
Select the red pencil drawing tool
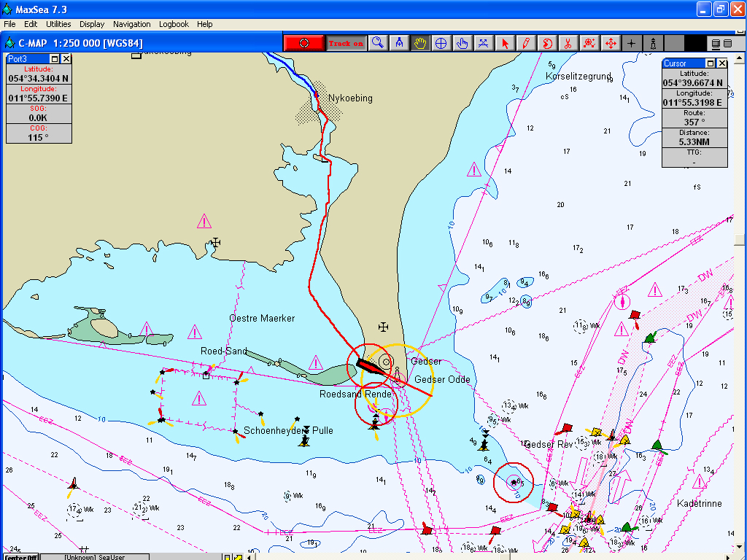[x=526, y=43]
